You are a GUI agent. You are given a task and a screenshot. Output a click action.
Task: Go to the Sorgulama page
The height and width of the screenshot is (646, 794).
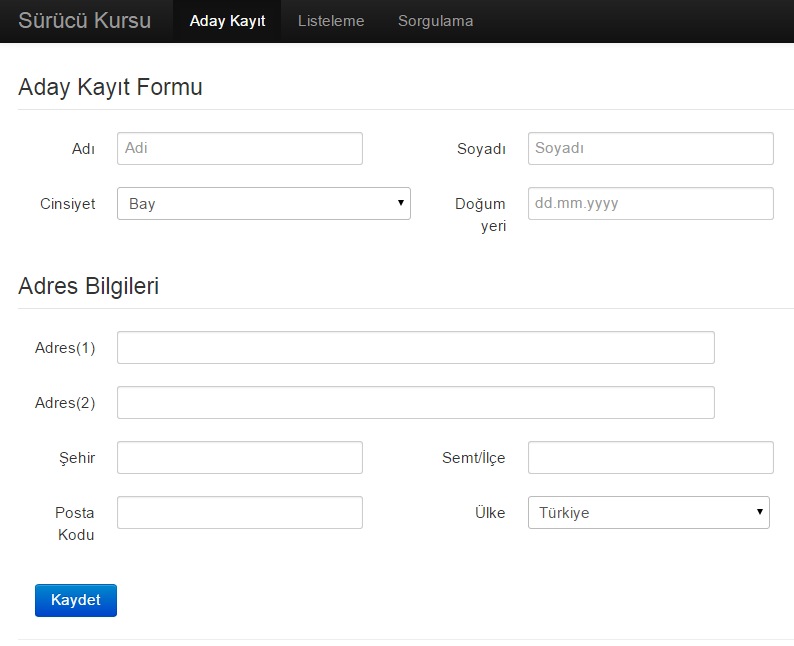click(x=435, y=21)
